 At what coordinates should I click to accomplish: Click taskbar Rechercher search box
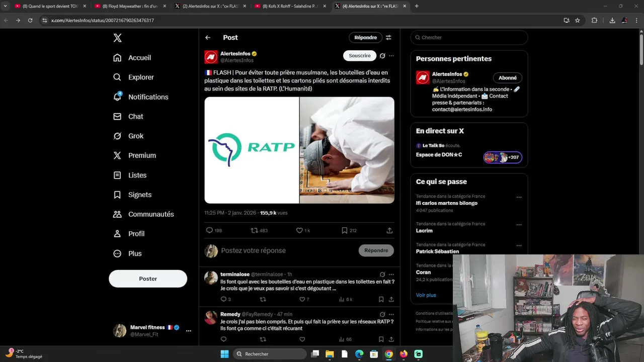270,354
